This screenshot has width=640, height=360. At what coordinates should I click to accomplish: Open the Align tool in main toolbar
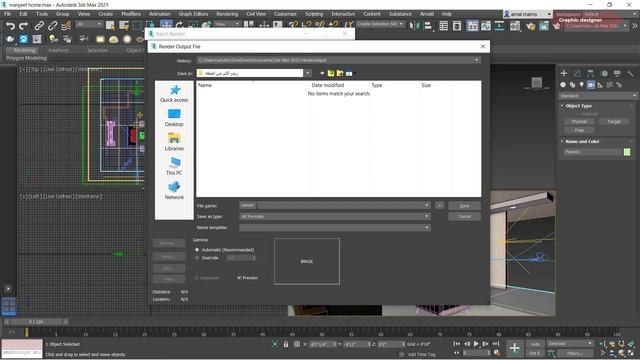428,26
